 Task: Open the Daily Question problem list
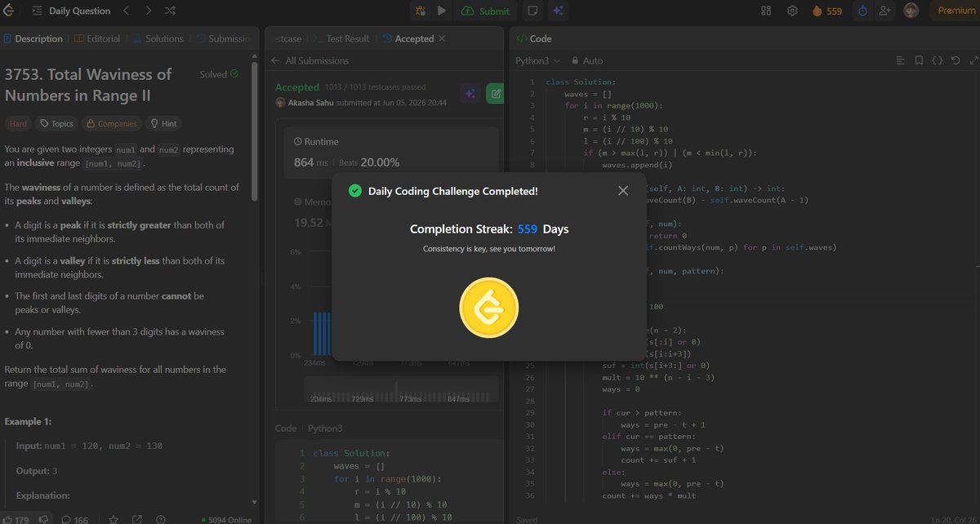[x=72, y=11]
